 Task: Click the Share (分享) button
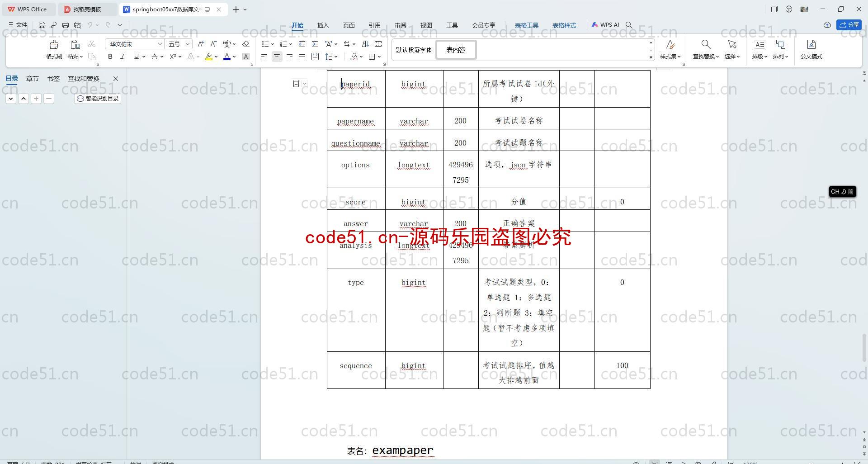pos(849,25)
